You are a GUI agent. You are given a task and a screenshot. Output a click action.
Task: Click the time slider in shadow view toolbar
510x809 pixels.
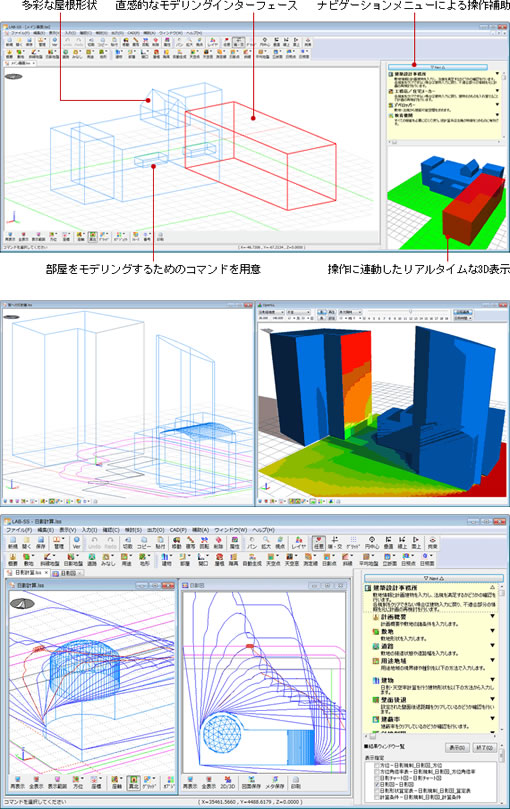[x=408, y=312]
